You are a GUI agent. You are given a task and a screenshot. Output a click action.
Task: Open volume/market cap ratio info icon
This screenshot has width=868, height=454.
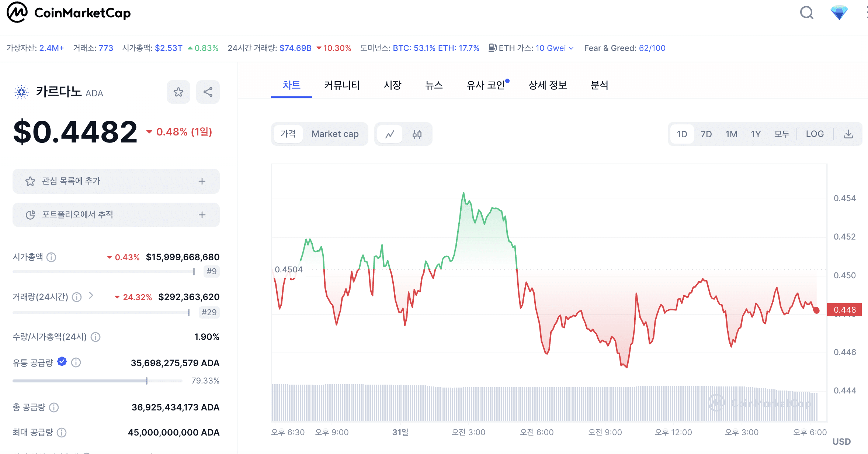pos(96,337)
